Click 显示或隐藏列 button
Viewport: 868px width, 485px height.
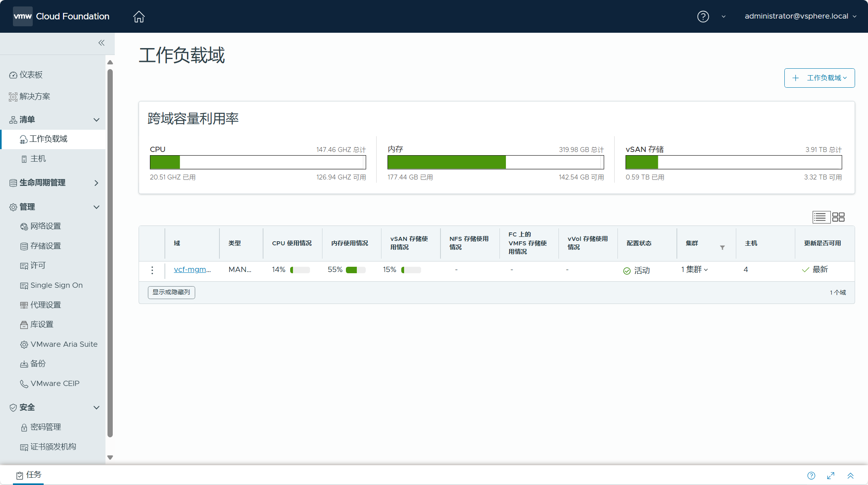(171, 292)
